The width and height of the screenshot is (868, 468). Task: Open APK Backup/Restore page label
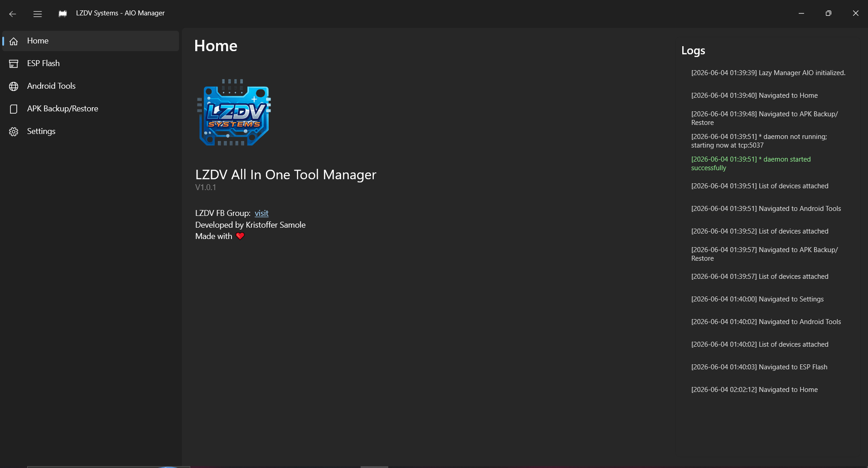click(x=63, y=109)
